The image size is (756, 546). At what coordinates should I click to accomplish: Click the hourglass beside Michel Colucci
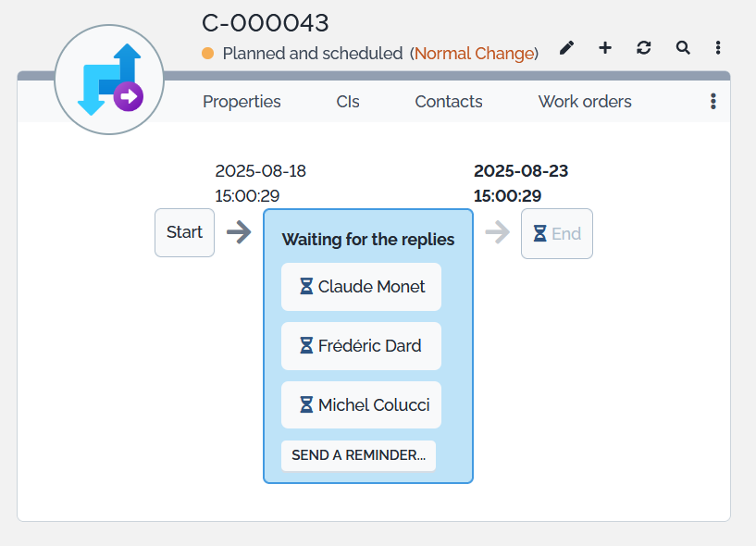(x=306, y=405)
